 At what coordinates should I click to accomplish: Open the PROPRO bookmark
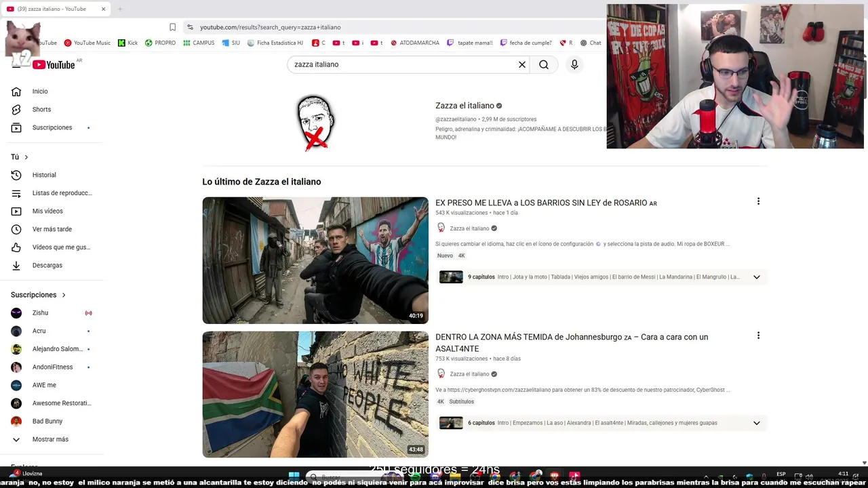click(160, 43)
